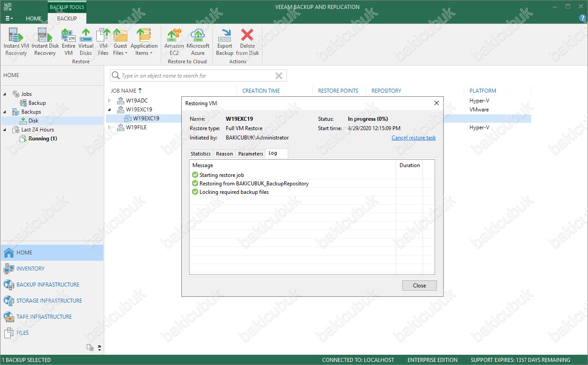Switch to the Reason tab
Screen dimensions: 588x365
coord(224,154)
